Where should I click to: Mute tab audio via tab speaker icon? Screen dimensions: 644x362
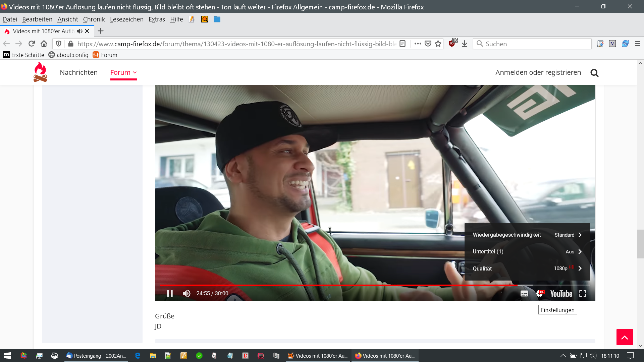(79, 31)
